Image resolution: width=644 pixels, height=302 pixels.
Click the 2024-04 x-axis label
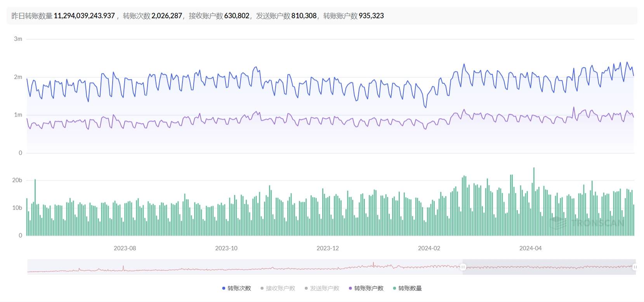click(x=531, y=248)
